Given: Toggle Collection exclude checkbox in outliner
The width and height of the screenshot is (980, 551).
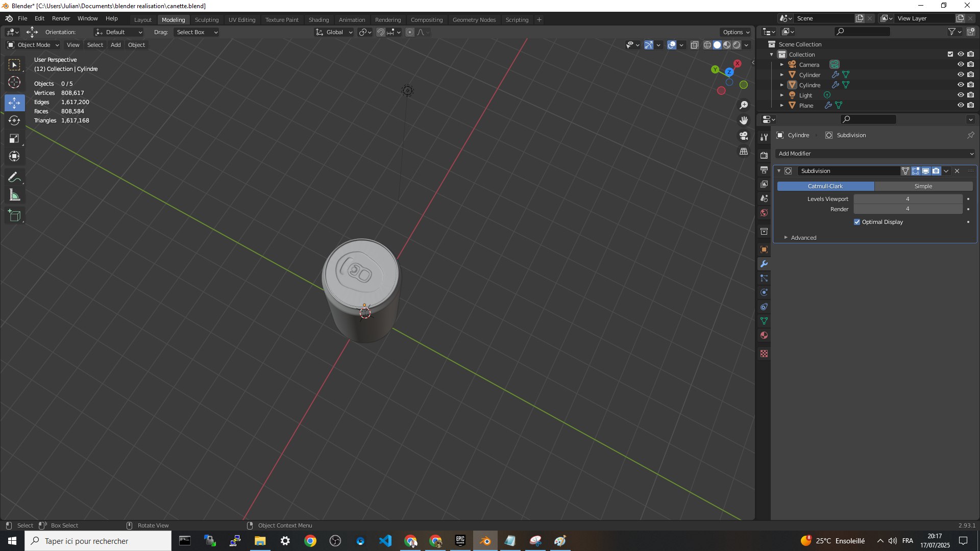Looking at the screenshot, I should [x=950, y=54].
